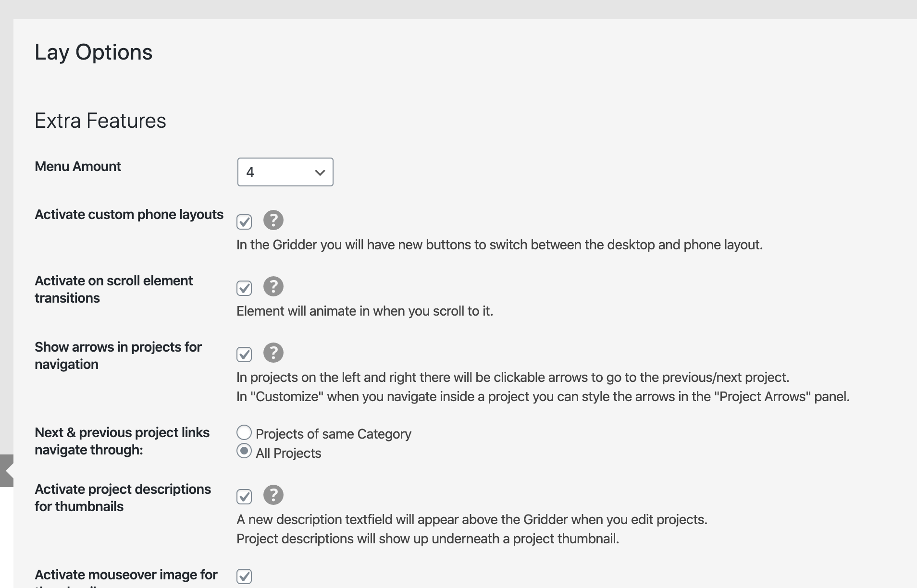Click the Menu Amount label
Viewport: 917px width, 588px height.
point(78,167)
